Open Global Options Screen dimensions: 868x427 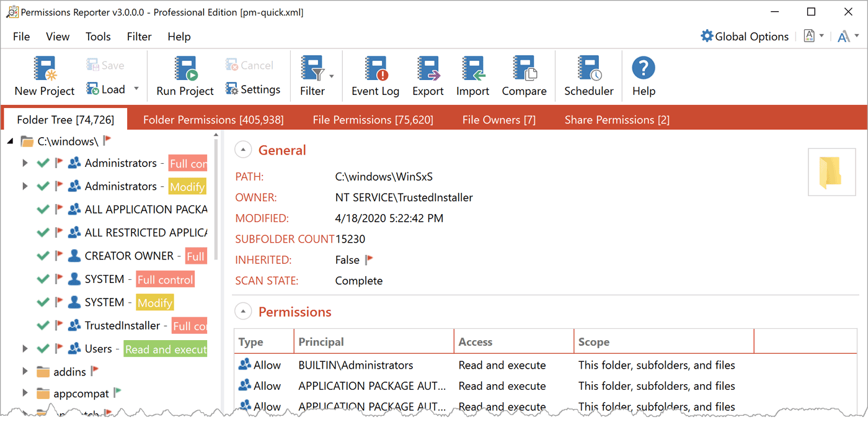[x=745, y=36]
